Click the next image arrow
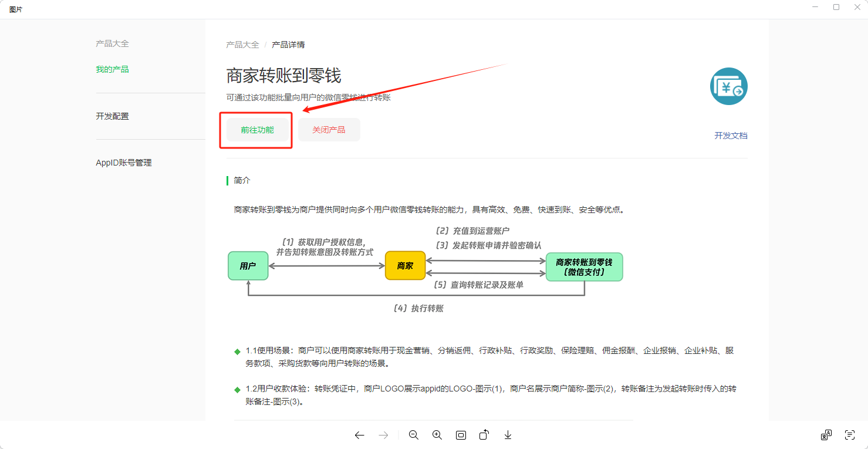This screenshot has width=868, height=449. (383, 435)
